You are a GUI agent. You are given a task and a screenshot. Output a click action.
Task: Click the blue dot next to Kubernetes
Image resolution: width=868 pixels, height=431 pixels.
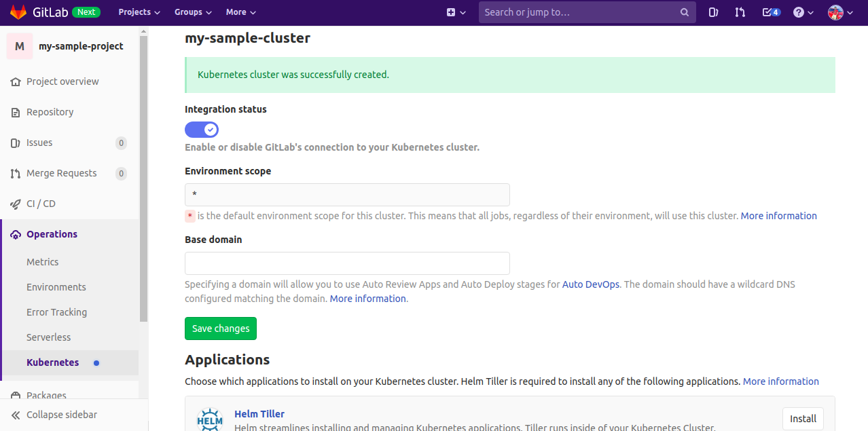point(96,362)
